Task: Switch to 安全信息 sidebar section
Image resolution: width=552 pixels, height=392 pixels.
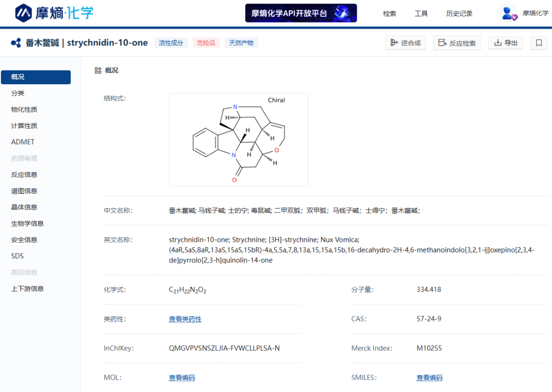Action: tap(24, 240)
